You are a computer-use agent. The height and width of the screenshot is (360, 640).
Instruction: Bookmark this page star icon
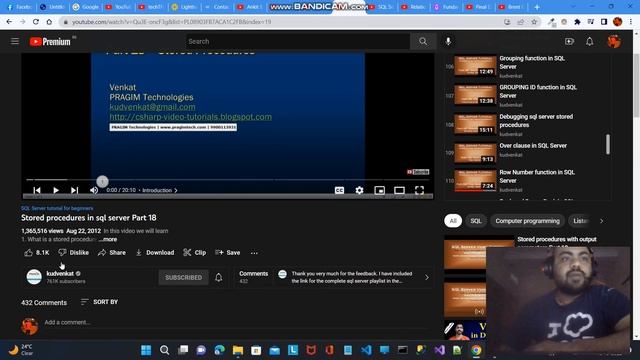(534, 22)
